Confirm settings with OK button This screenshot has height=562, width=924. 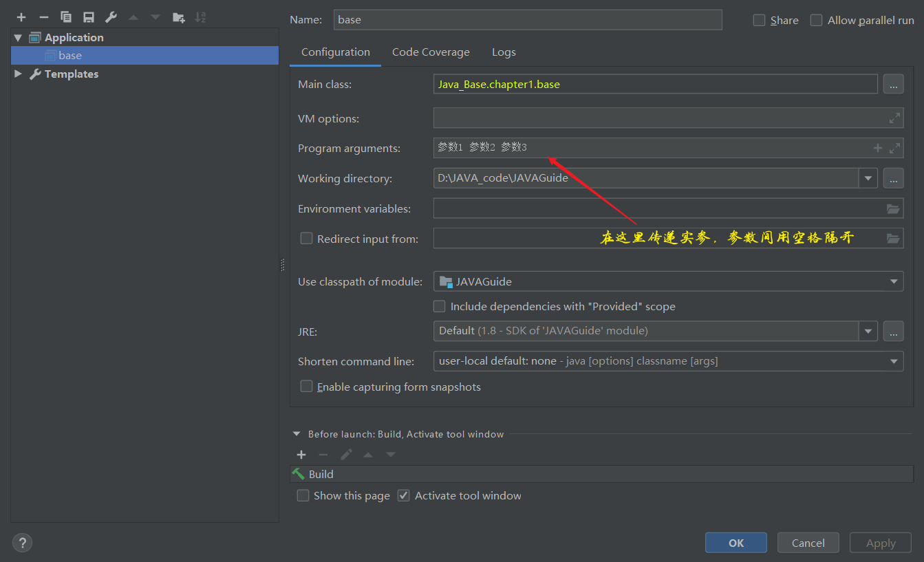click(736, 543)
